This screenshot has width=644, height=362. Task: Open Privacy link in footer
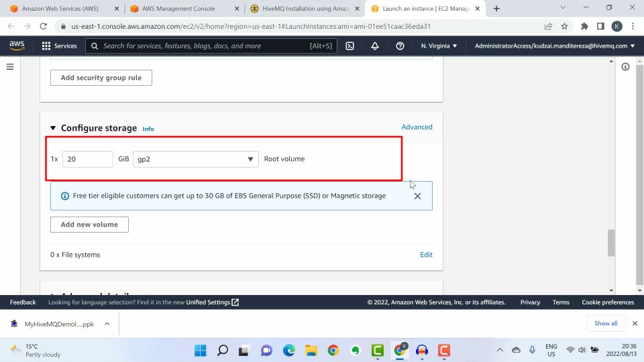pyautogui.click(x=530, y=302)
